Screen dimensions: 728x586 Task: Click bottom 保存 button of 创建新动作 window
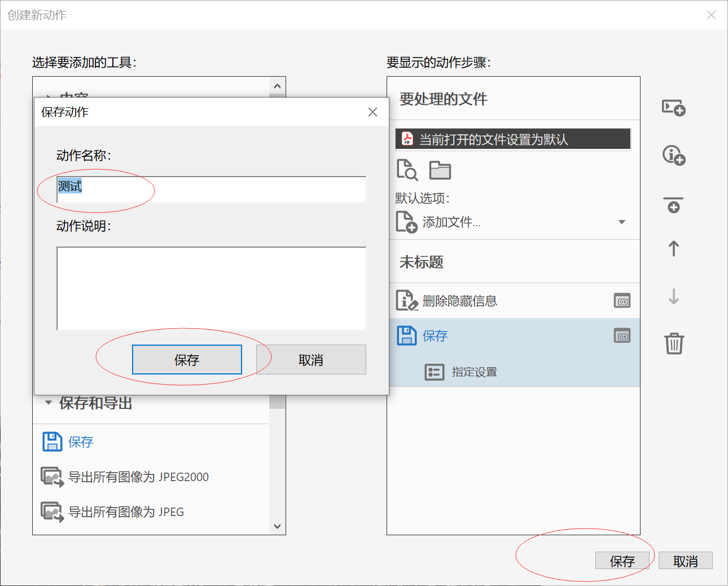[x=622, y=561]
